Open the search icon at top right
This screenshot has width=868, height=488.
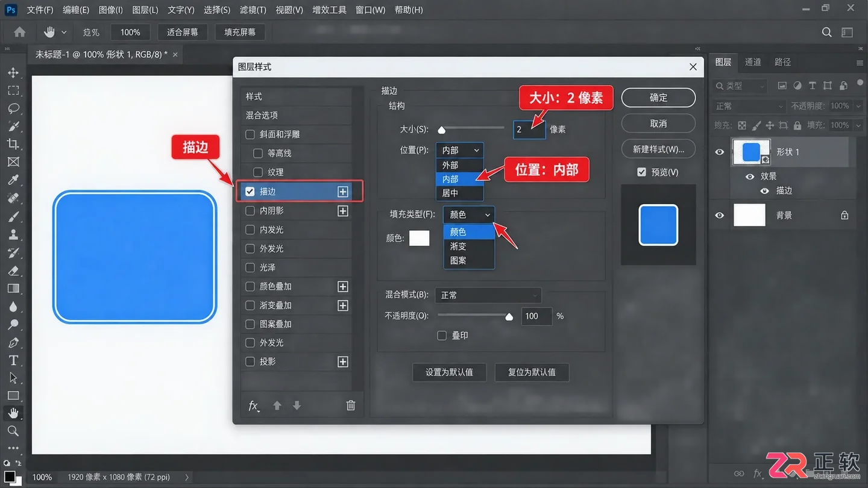[x=827, y=32]
